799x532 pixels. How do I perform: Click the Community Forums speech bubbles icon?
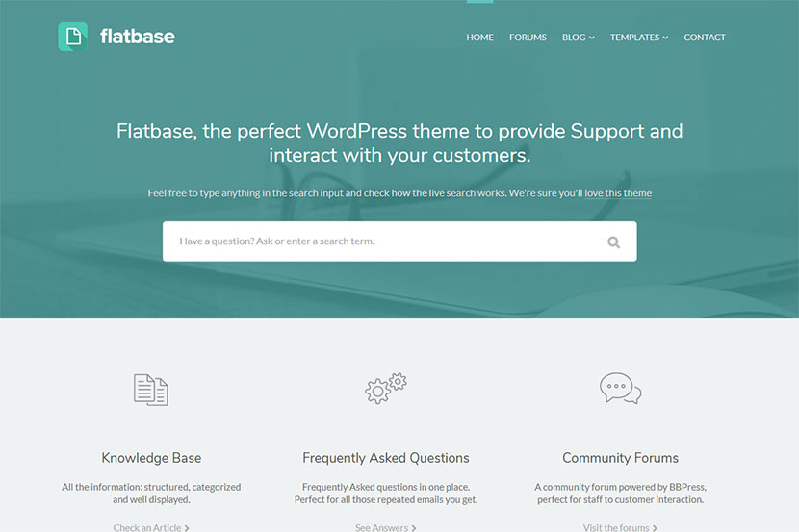pyautogui.click(x=621, y=389)
